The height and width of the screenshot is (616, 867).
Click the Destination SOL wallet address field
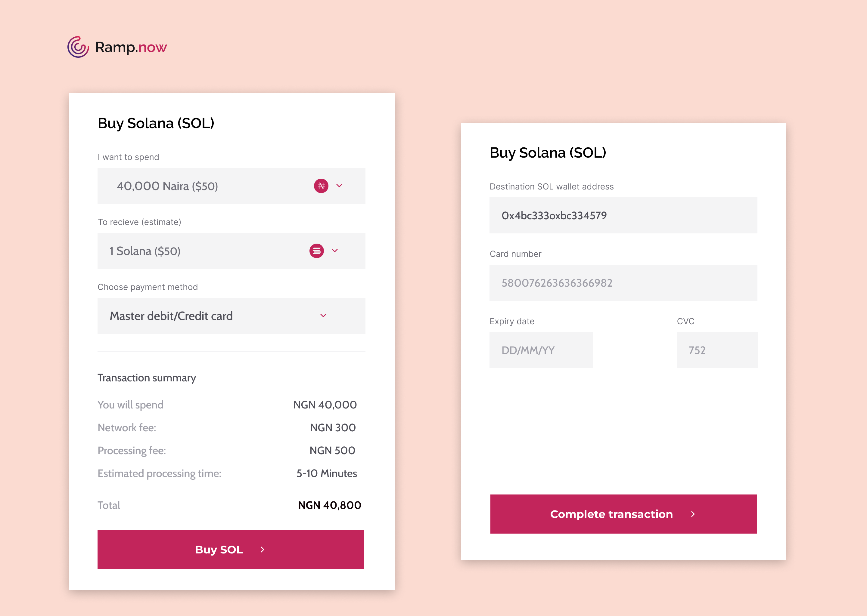(623, 215)
